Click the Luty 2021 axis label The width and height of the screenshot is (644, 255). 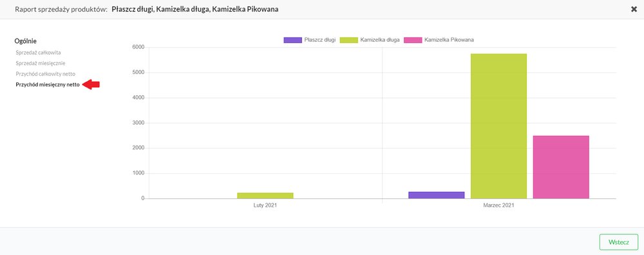click(265, 205)
